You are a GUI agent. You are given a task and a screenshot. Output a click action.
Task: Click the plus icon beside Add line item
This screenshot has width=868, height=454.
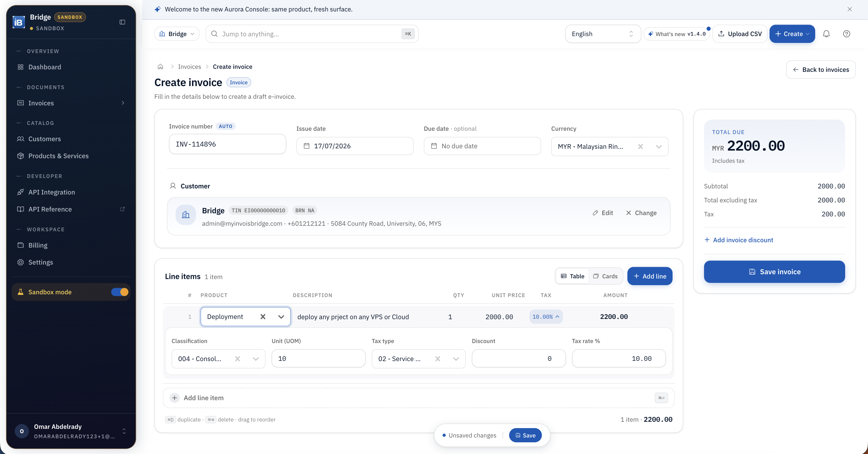click(175, 398)
